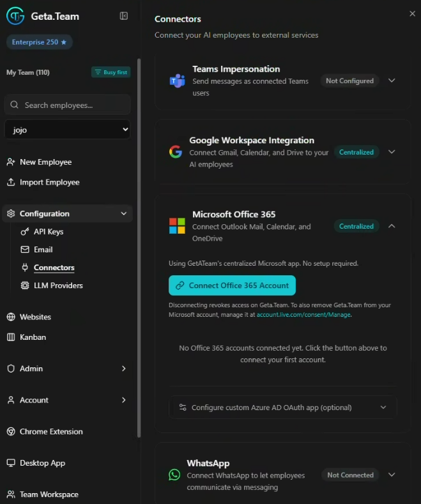Expand Configure custom Azure AD OAuth app
This screenshot has height=504, width=421.
tap(283, 408)
